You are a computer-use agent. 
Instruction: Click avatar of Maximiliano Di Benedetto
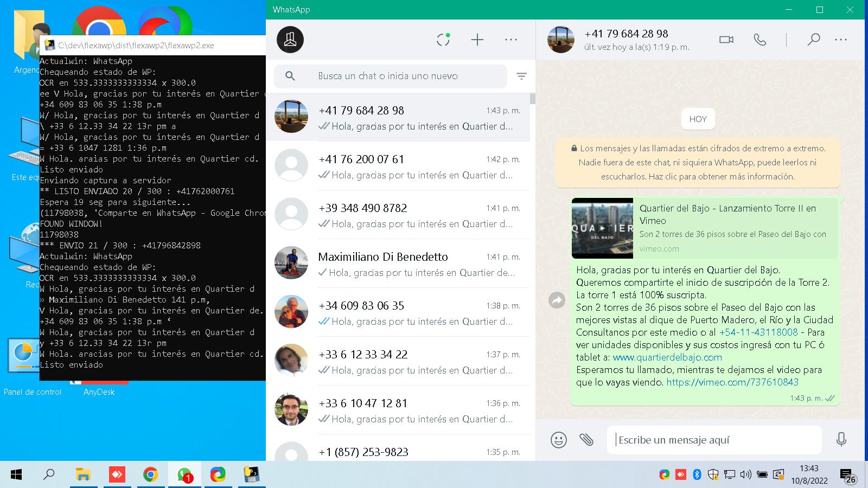point(291,263)
